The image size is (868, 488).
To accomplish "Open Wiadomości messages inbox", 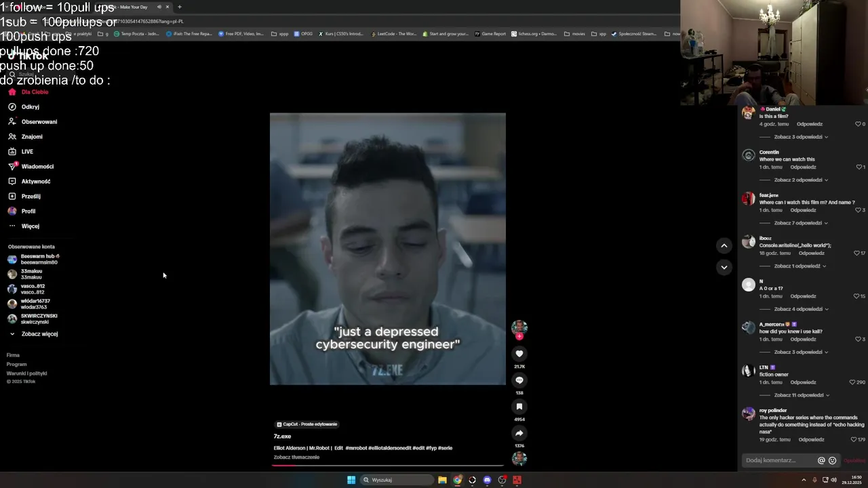I will (31, 167).
